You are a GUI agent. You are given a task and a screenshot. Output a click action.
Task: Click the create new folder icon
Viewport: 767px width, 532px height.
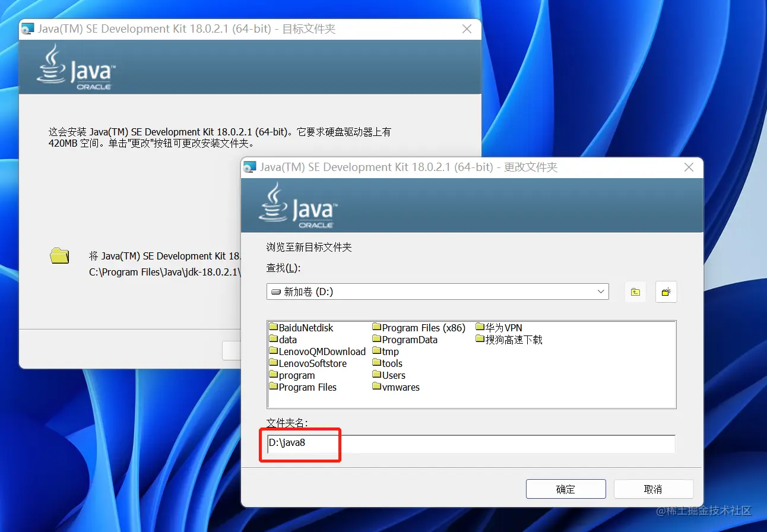[x=666, y=292]
